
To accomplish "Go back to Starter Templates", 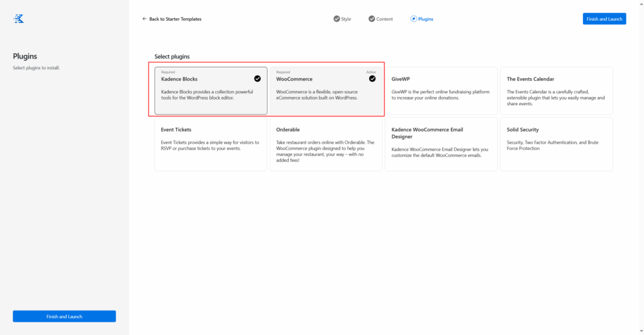I will (x=175, y=19).
